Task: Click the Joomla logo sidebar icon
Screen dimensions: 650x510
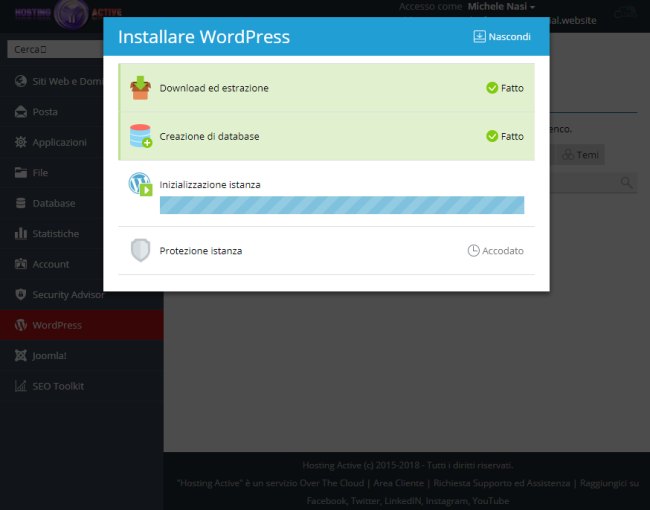Action: [x=21, y=355]
